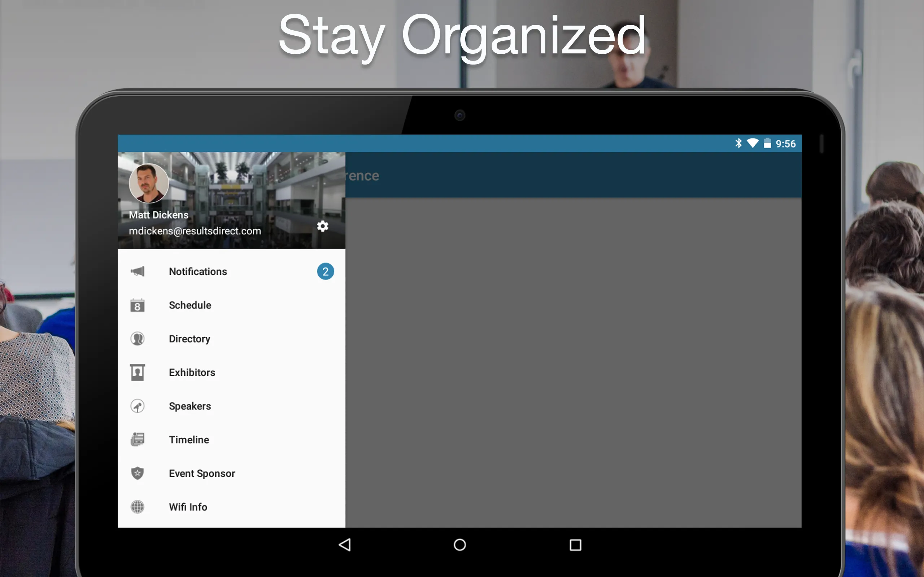Click the mdickens@resultsdirect.com email link
This screenshot has height=577, width=924.
(x=195, y=231)
